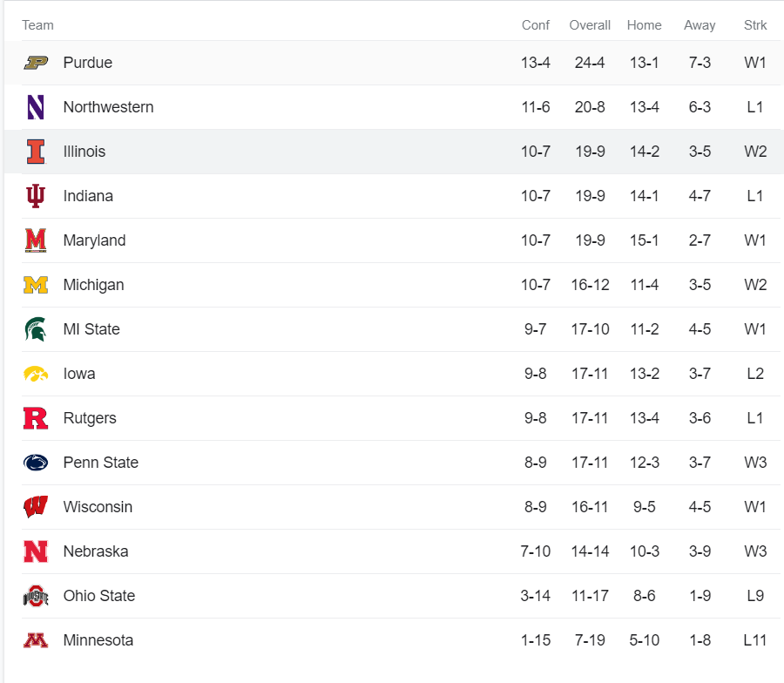Click the Purdue team logo

pyautogui.click(x=36, y=63)
